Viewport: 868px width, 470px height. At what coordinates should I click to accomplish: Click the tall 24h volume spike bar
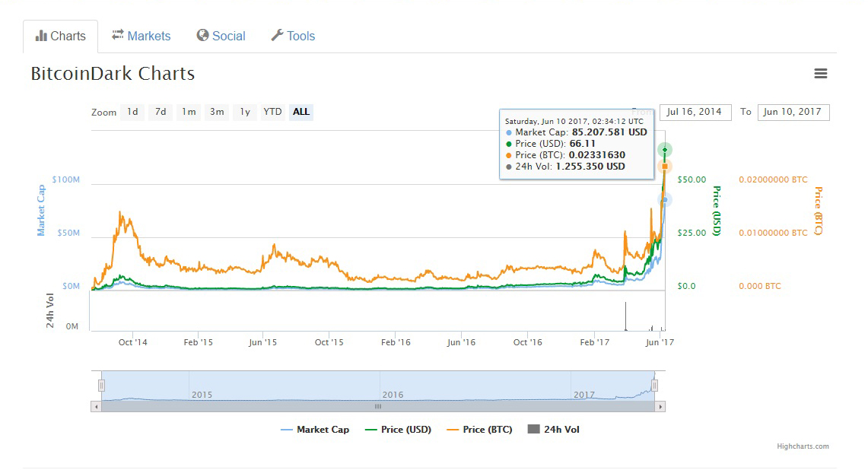pyautogui.click(x=625, y=316)
